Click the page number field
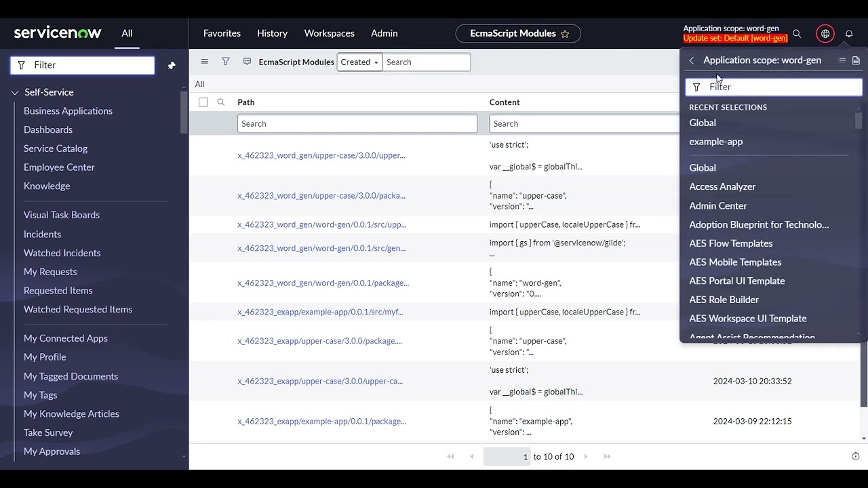 click(507, 457)
